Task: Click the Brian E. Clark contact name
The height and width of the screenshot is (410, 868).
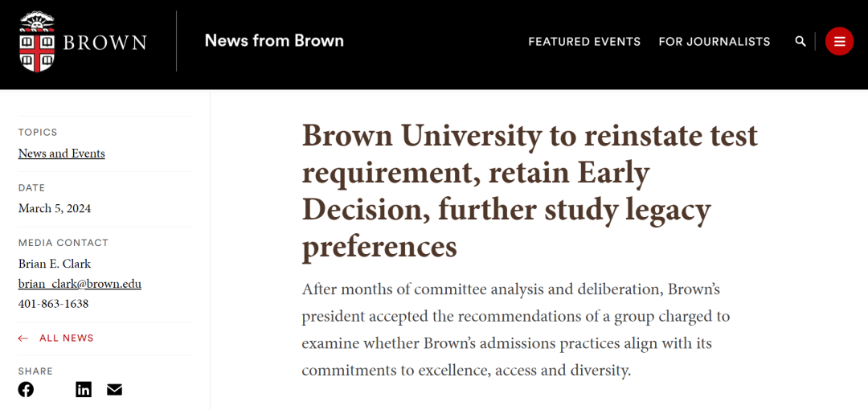Action: click(x=55, y=264)
